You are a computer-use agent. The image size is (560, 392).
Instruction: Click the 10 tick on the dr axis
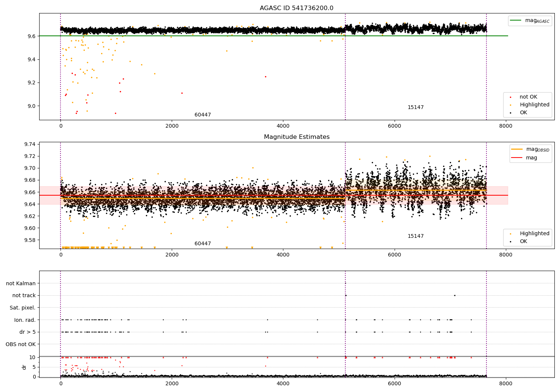pyautogui.click(x=32, y=357)
